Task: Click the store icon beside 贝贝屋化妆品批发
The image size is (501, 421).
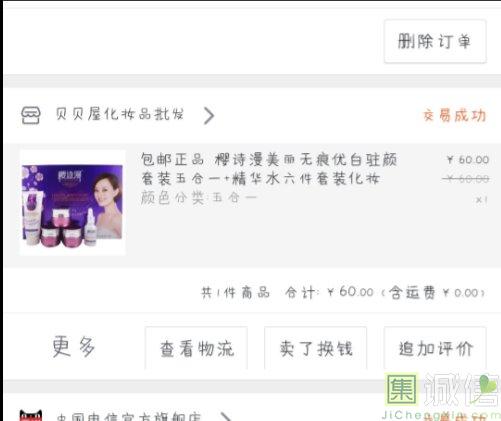Action: (x=31, y=115)
